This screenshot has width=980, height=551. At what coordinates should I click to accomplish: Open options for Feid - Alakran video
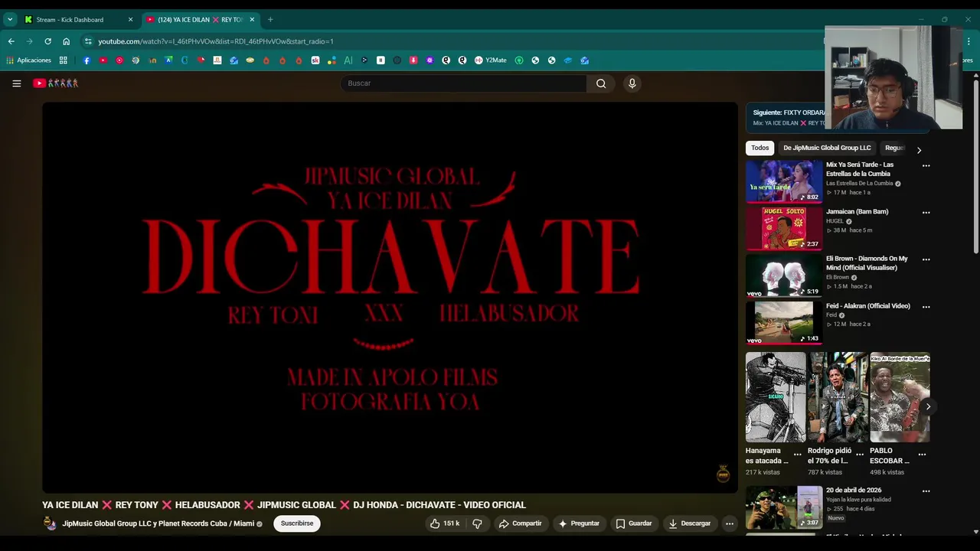[x=926, y=307]
